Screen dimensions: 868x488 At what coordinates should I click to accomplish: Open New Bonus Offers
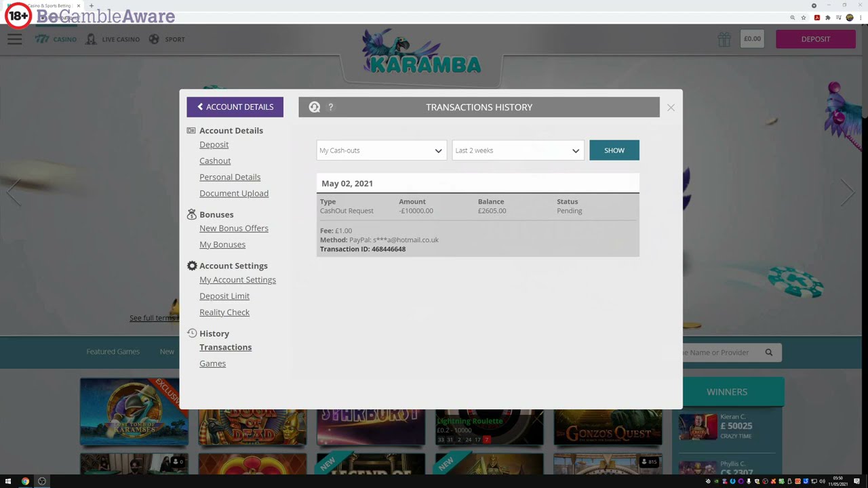point(234,228)
